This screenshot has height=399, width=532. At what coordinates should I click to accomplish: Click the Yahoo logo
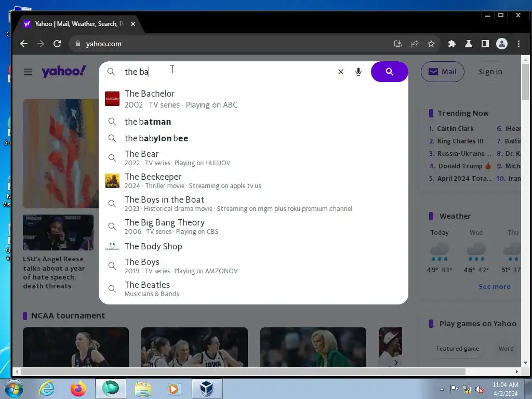(64, 72)
